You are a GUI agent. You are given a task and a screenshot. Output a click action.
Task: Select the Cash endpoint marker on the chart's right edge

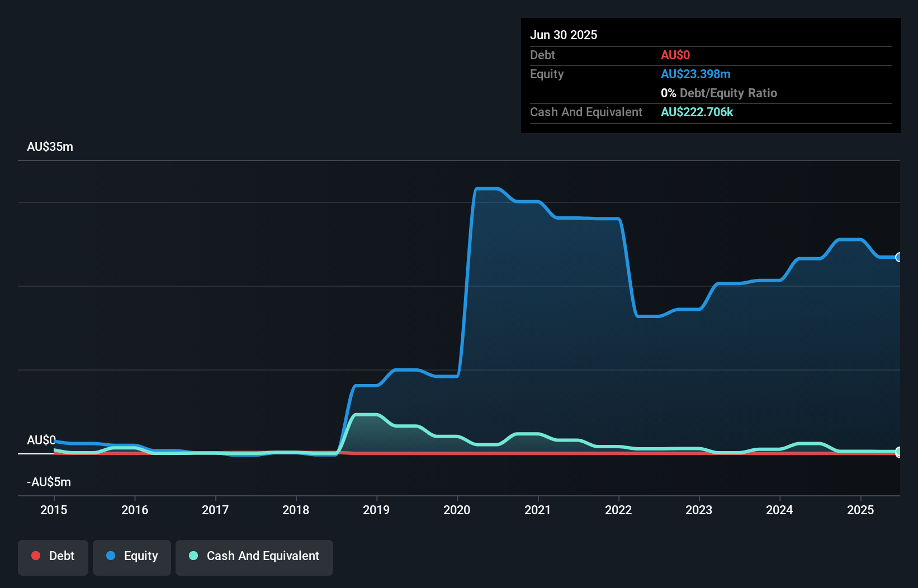(x=899, y=451)
